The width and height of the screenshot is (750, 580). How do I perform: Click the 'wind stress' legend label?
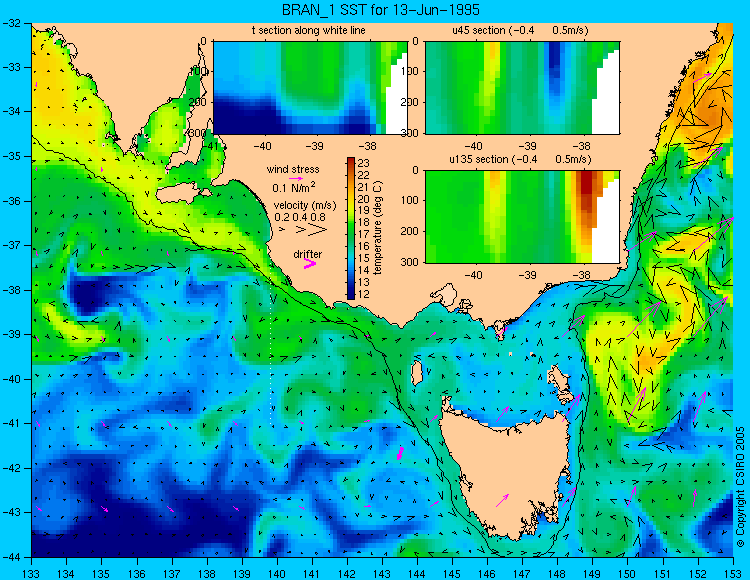[293, 169]
